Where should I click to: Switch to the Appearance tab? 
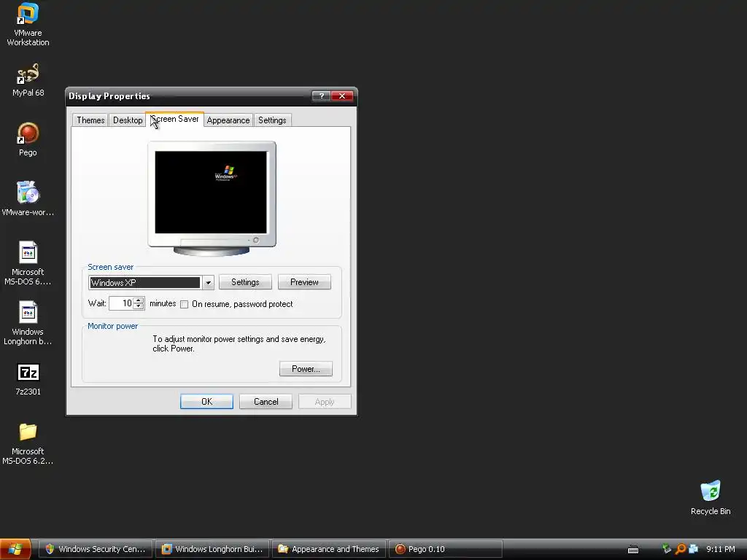coord(228,120)
